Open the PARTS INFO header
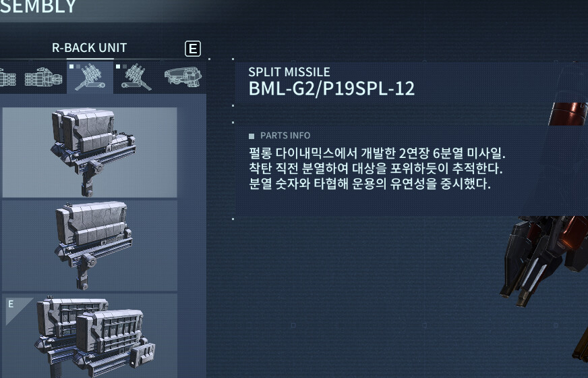The height and width of the screenshot is (378, 588). point(285,136)
